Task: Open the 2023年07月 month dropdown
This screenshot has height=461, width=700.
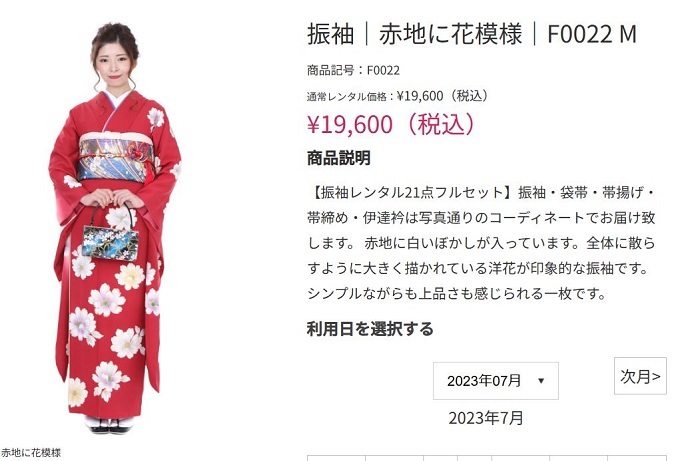Action: [x=496, y=381]
